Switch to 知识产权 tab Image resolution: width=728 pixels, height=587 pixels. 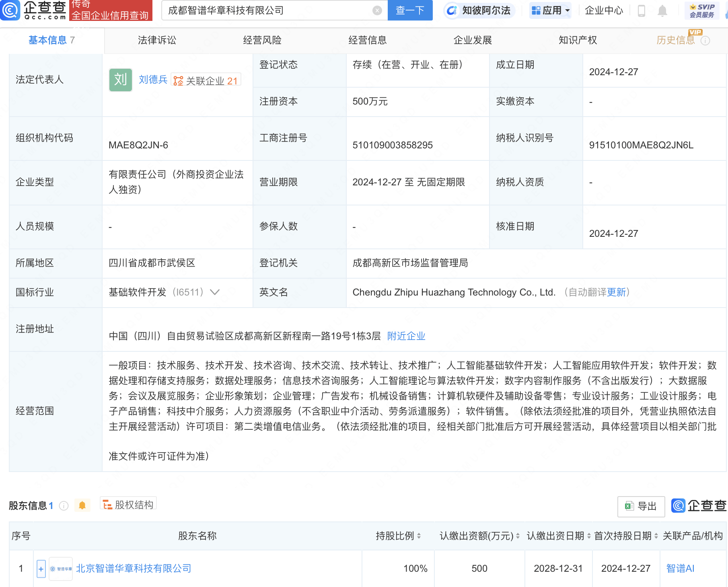tap(578, 40)
